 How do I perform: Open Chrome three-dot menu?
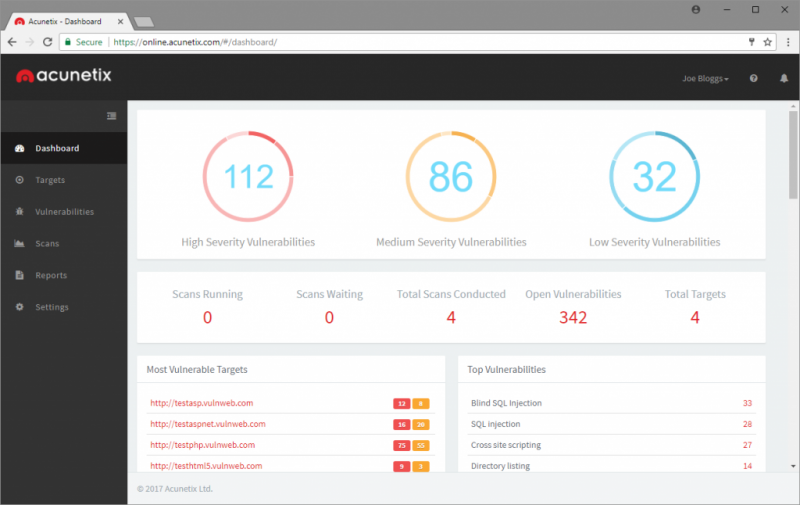click(788, 42)
